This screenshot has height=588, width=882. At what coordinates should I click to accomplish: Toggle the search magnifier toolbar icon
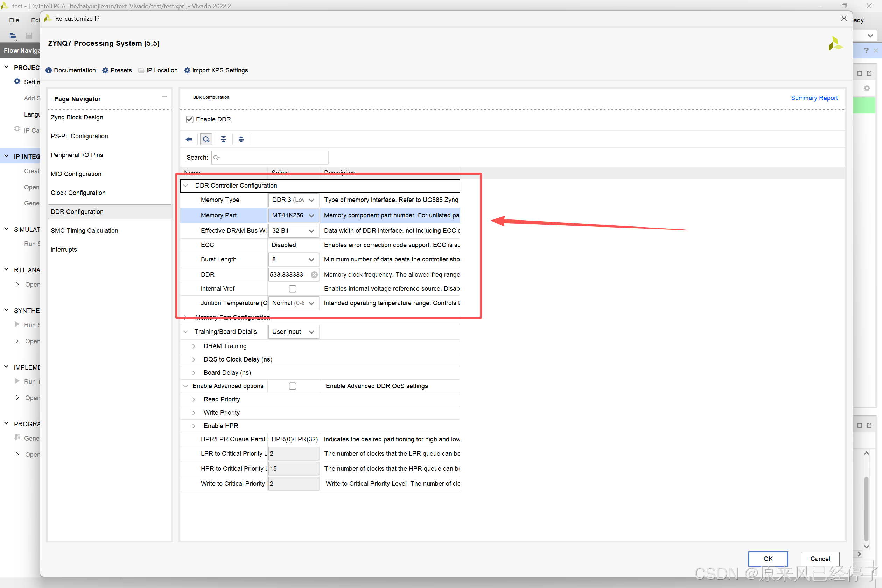[206, 140]
